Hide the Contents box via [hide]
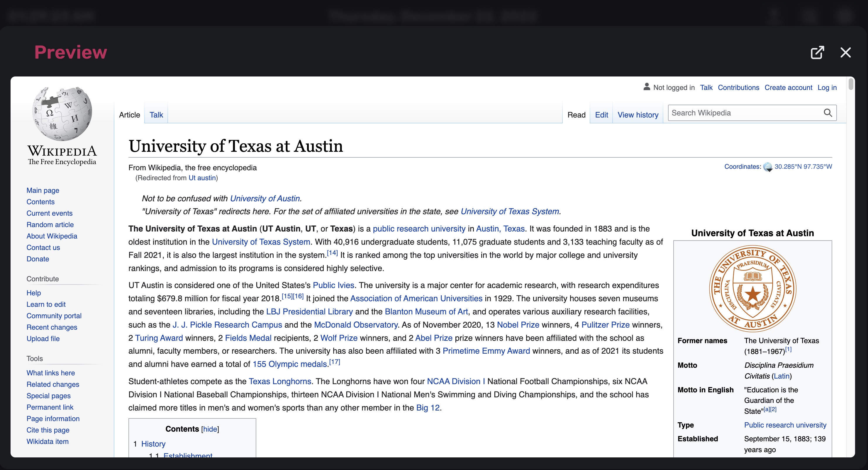The image size is (868, 470). tap(210, 429)
